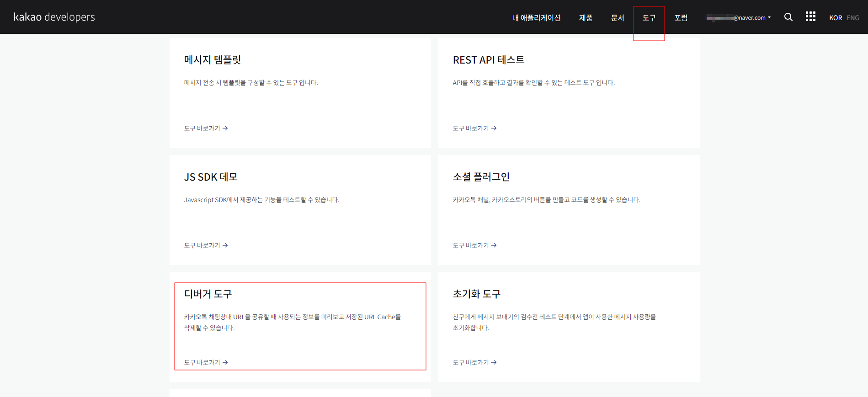Viewport: 868px width, 397px height.
Task: Select the 도구 menu item
Action: click(x=649, y=17)
